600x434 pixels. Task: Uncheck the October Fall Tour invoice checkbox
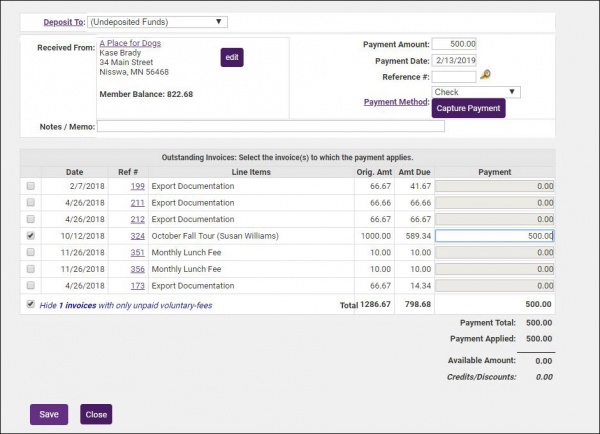[x=30, y=236]
